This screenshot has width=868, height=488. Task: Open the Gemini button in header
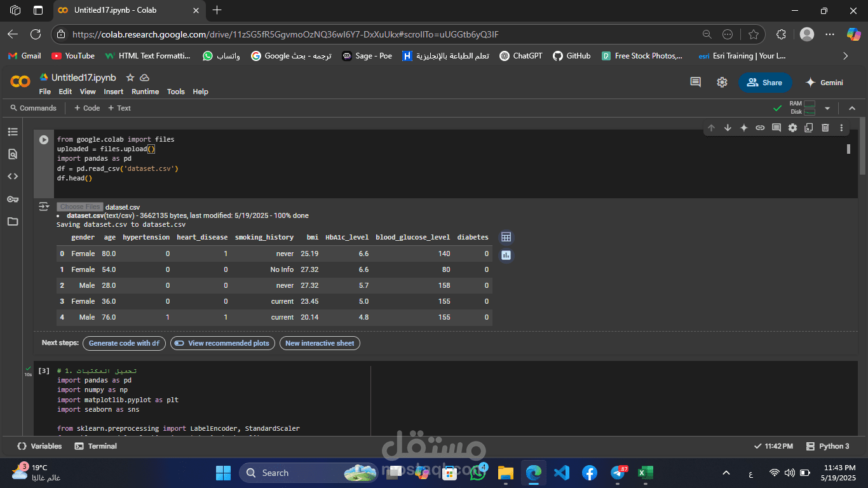coord(824,83)
